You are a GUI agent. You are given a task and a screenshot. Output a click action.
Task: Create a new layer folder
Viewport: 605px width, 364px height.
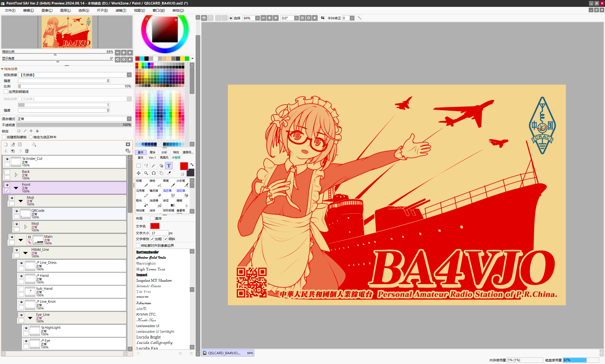coord(20,144)
